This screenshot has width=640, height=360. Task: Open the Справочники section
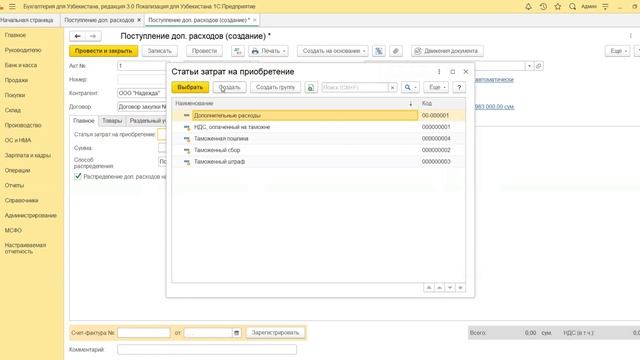21,200
